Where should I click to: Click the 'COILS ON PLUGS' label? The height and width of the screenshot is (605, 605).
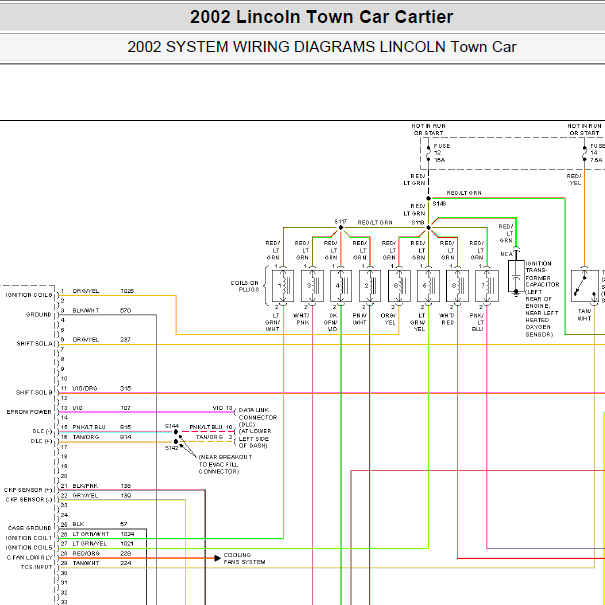pos(245,286)
